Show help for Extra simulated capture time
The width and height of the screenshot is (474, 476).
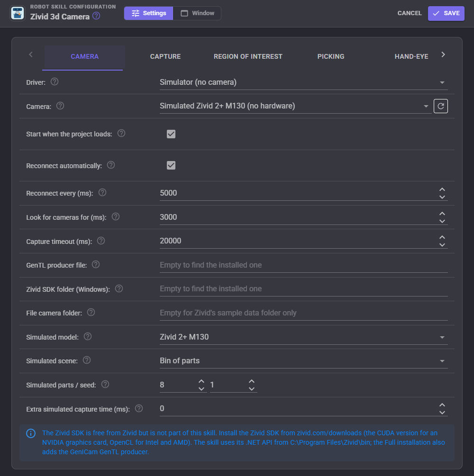pos(139,409)
